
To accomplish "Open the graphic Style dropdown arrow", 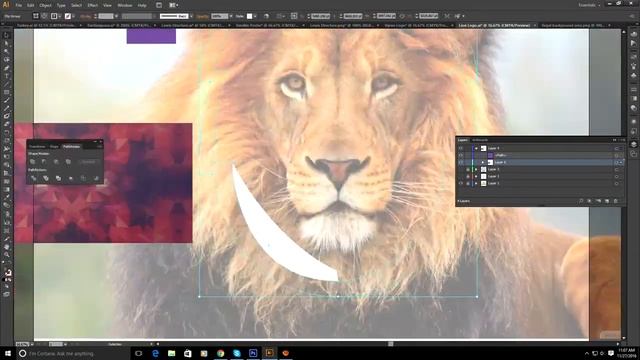I will pyautogui.click(x=255, y=16).
